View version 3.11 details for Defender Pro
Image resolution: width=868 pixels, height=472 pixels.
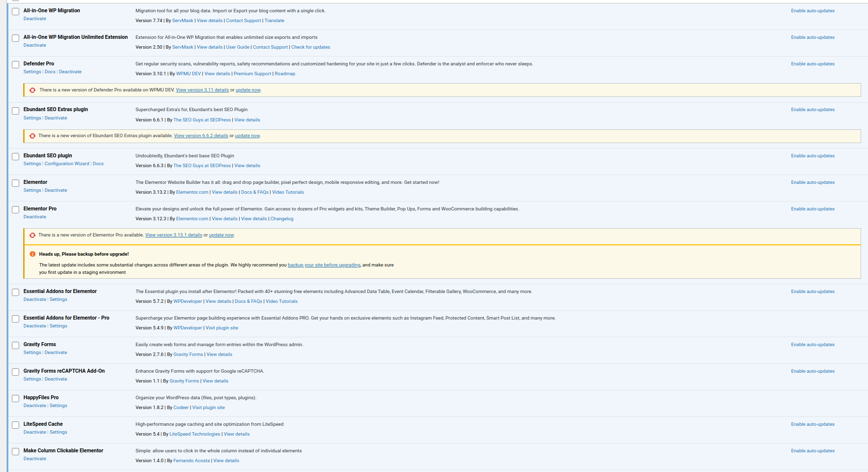point(202,90)
